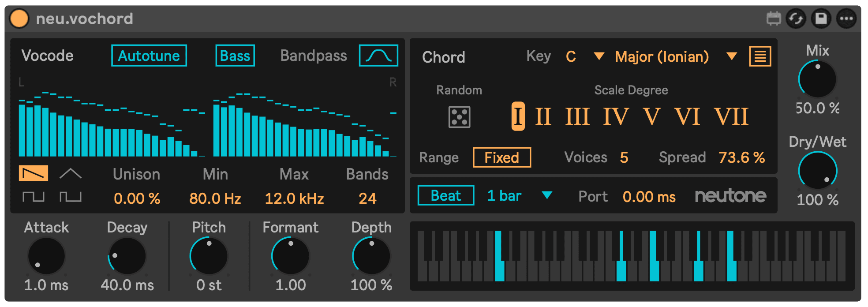Click the Mix knob

click(x=817, y=79)
